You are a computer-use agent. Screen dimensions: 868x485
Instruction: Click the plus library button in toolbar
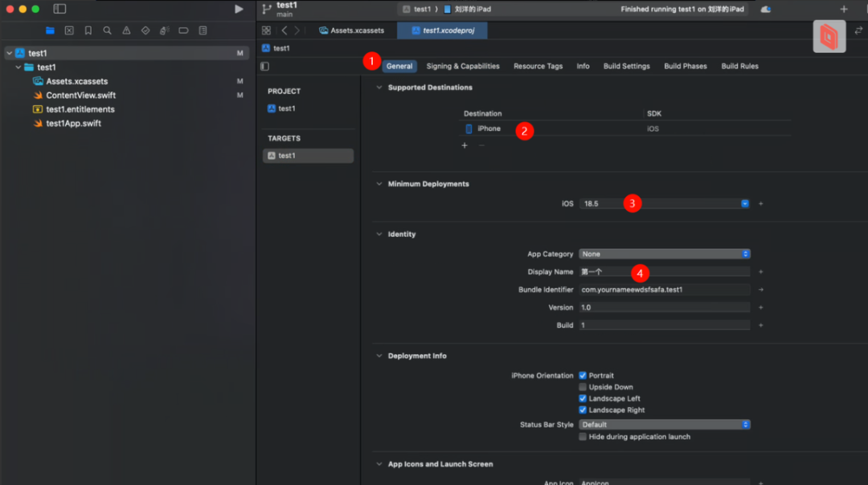(x=844, y=9)
